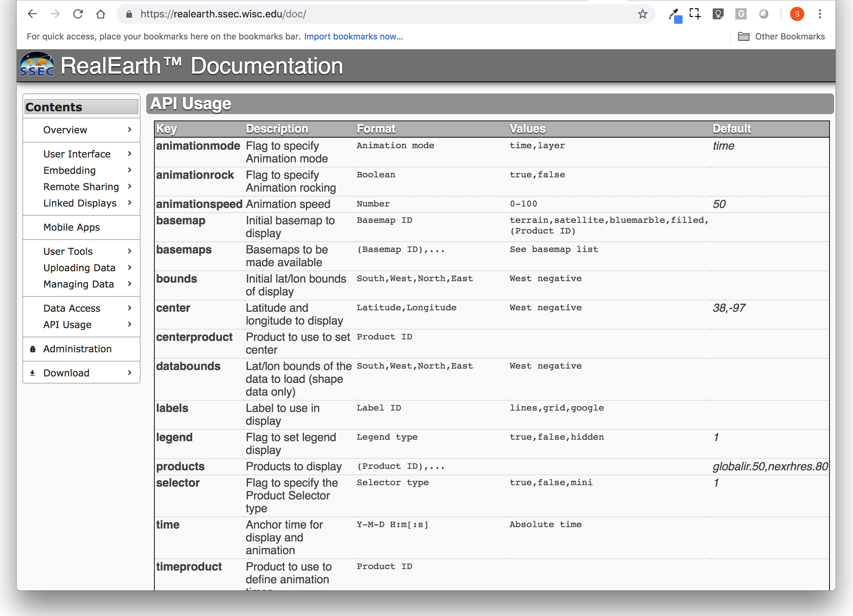
Task: Click the lock icon beside Administration
Action: click(33, 349)
